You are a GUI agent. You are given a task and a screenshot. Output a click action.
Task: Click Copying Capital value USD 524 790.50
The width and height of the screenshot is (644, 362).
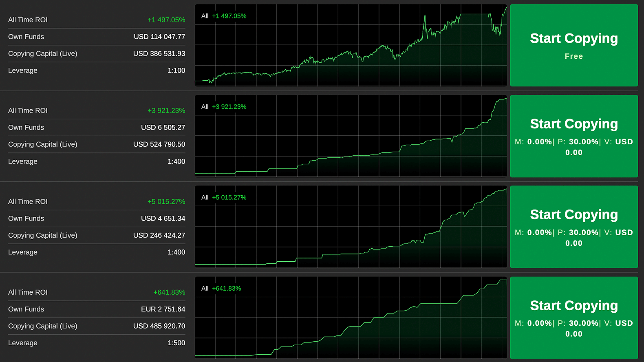159,144
